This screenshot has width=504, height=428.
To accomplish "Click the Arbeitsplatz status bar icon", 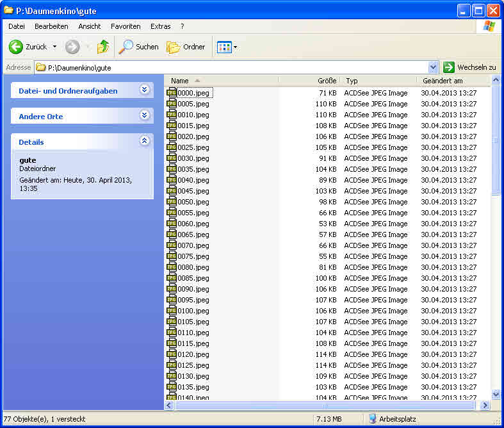I will click(x=373, y=418).
